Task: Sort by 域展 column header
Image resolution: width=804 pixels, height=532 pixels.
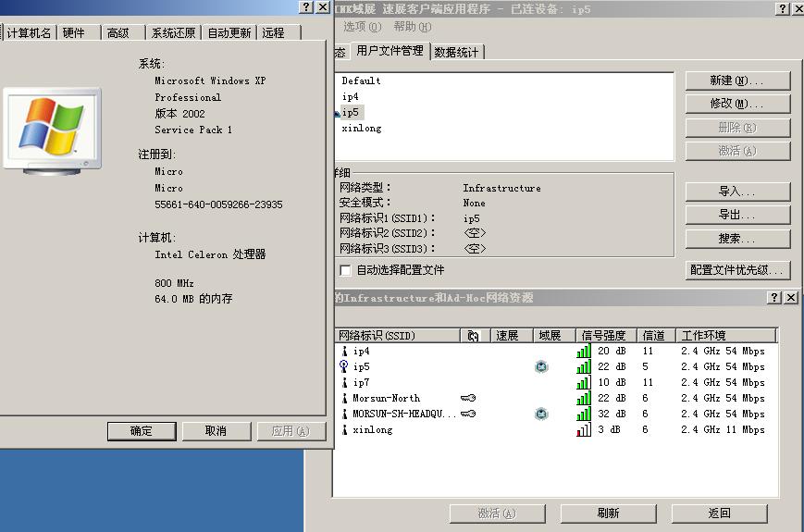Action: pyautogui.click(x=554, y=336)
